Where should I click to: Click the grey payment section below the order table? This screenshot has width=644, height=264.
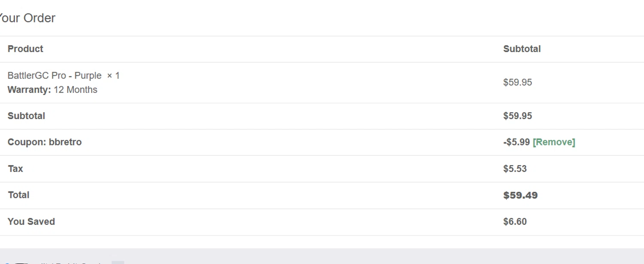322,256
